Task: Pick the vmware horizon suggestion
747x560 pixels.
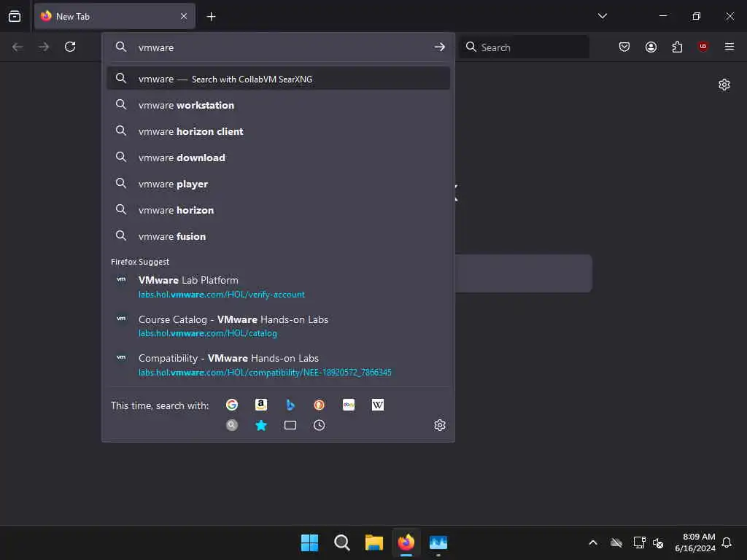Action: click(278, 210)
